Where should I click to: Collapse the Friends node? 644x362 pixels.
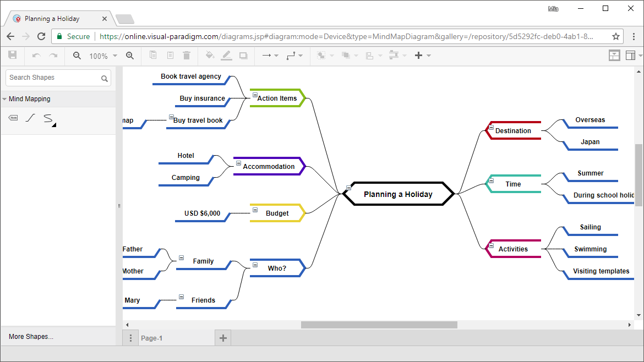click(181, 297)
